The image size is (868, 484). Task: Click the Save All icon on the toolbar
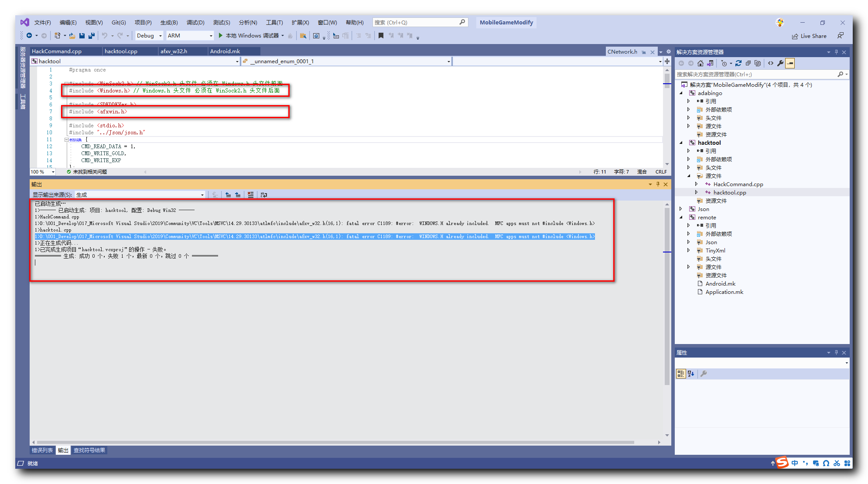point(92,36)
